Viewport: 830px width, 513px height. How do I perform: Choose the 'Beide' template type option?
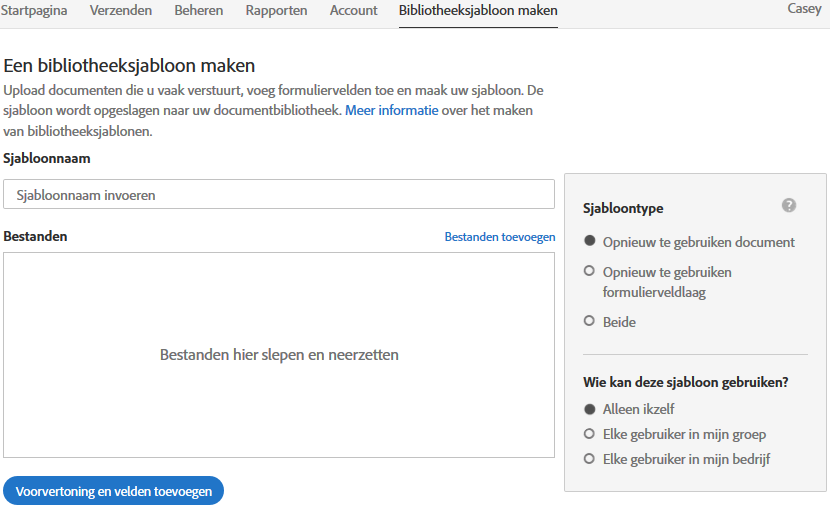[x=590, y=322]
